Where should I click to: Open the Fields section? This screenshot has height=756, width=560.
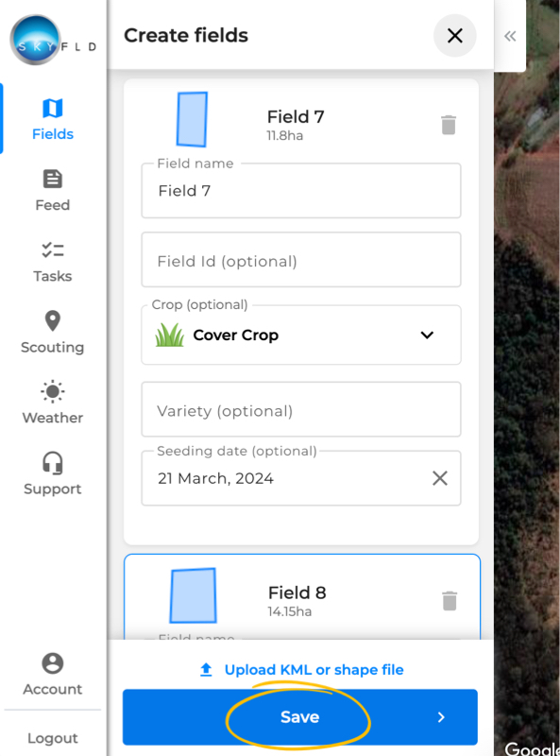[x=53, y=120]
